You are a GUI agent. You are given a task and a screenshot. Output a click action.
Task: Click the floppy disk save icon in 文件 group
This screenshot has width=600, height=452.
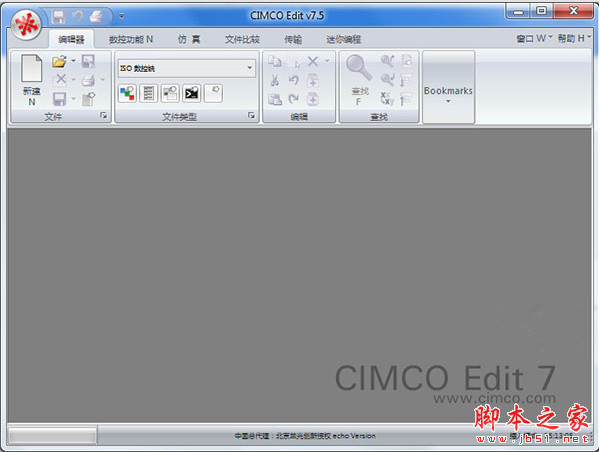(59, 99)
